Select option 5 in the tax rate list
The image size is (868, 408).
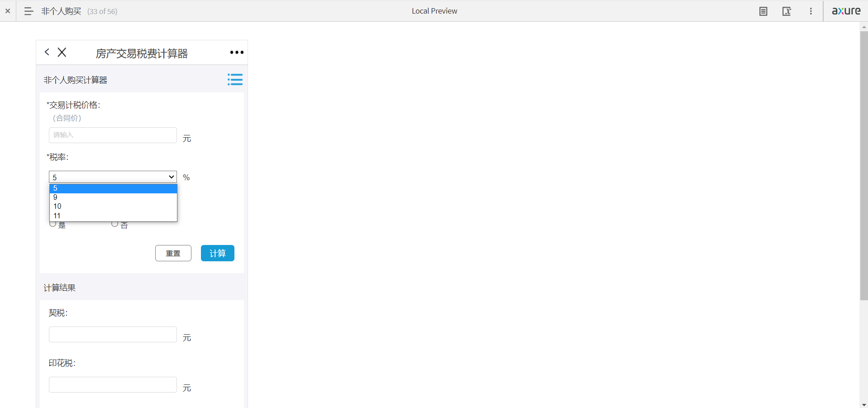[x=113, y=188]
